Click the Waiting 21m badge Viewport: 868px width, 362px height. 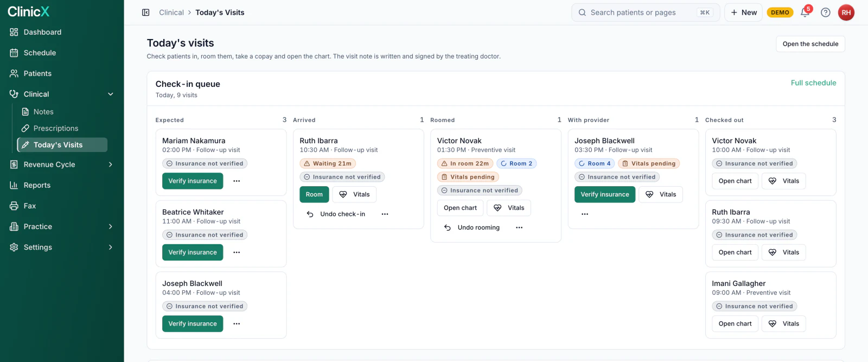328,163
